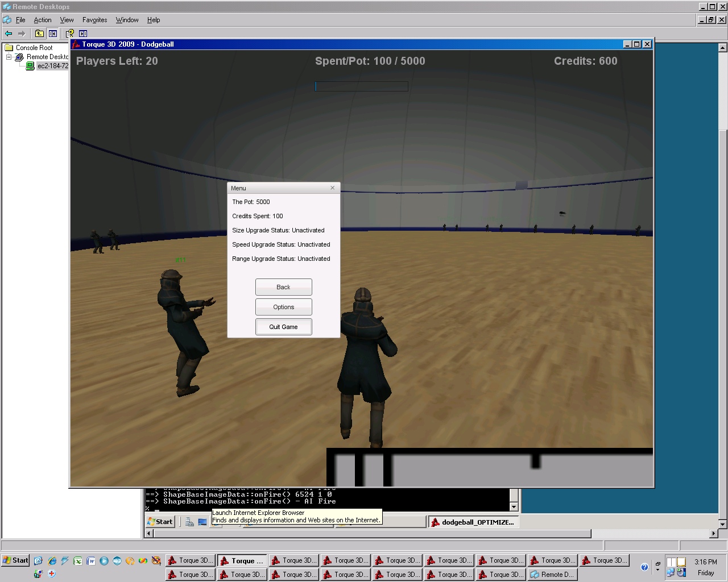Click the Help properties toolbar icon
The height and width of the screenshot is (582, 728).
click(x=69, y=34)
